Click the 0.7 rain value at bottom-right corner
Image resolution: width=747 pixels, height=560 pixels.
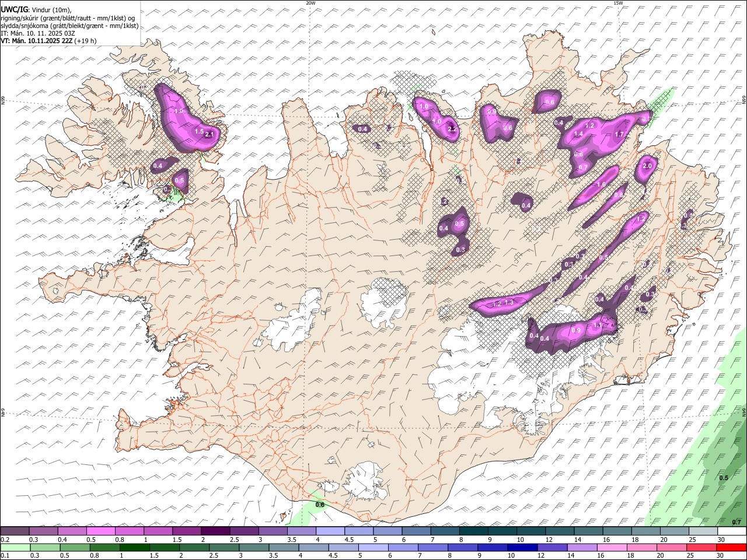pyautogui.click(x=736, y=521)
